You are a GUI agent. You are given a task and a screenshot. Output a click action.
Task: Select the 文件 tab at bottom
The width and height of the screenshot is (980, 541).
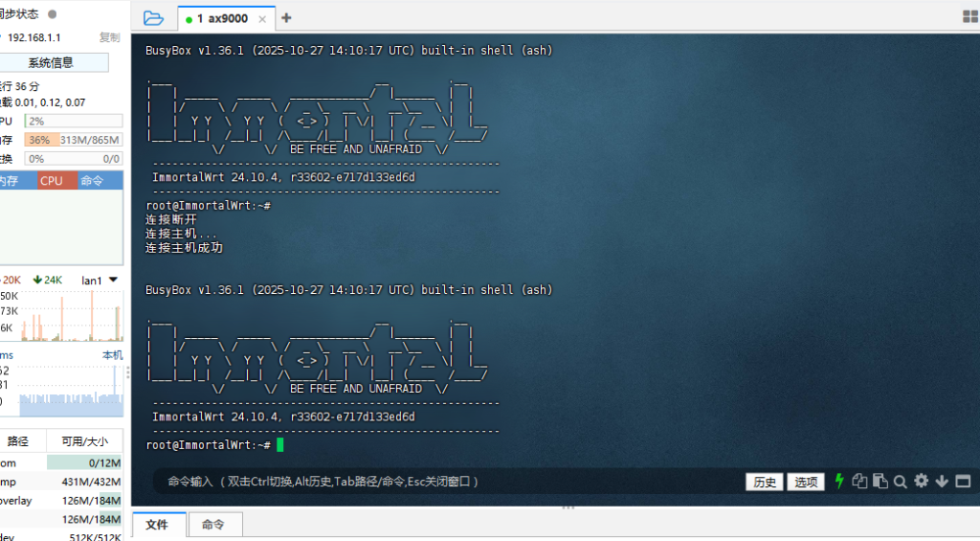[156, 525]
